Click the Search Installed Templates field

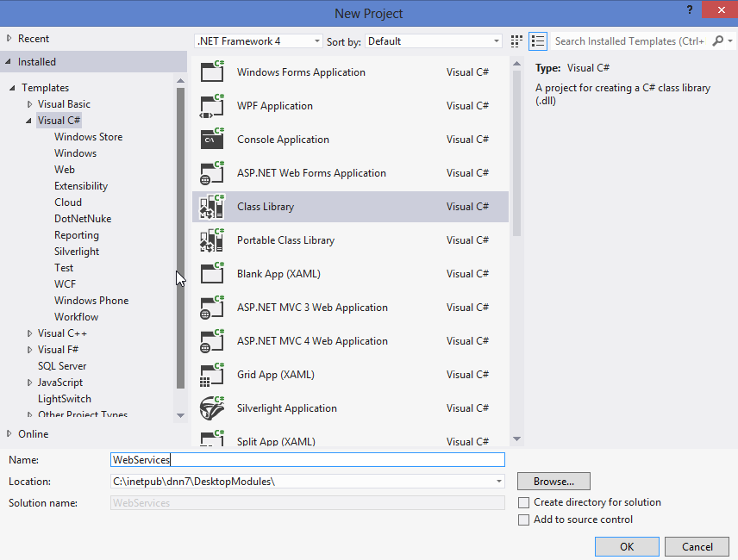point(631,41)
